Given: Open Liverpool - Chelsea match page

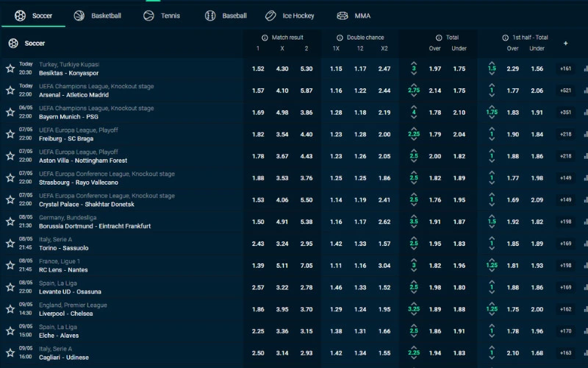Looking at the screenshot, I should [66, 314].
